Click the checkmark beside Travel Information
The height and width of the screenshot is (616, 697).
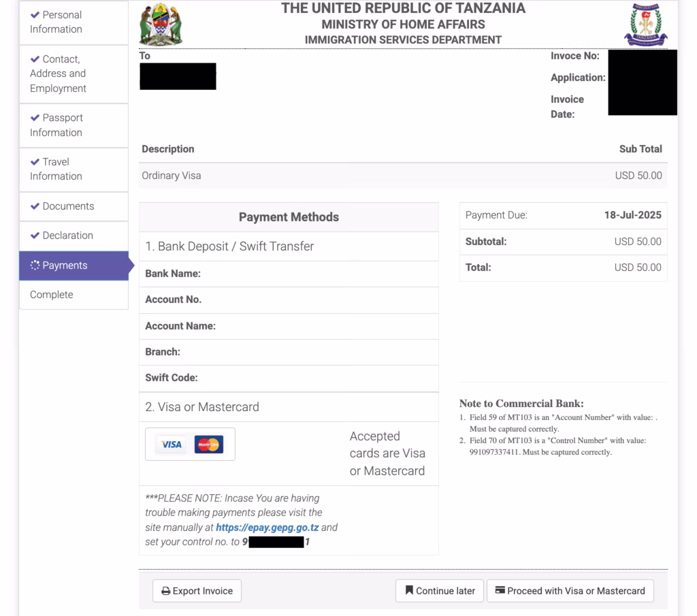35,162
